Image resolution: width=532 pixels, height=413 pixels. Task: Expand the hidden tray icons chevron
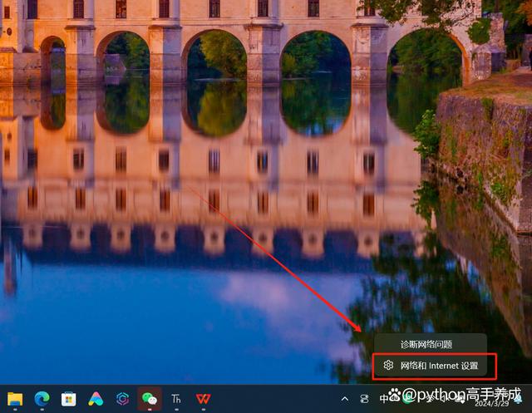345,399
